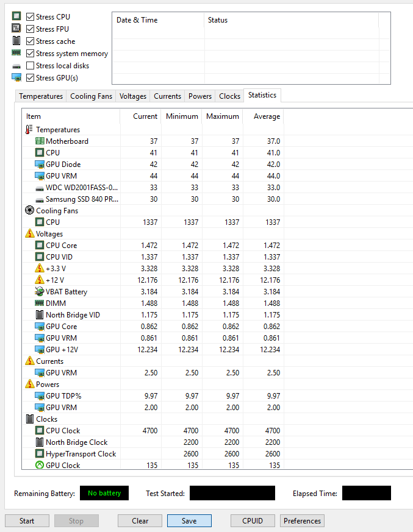The height and width of the screenshot is (532, 413).
Task: Select the North Bridge Clock row
Action: (153, 442)
